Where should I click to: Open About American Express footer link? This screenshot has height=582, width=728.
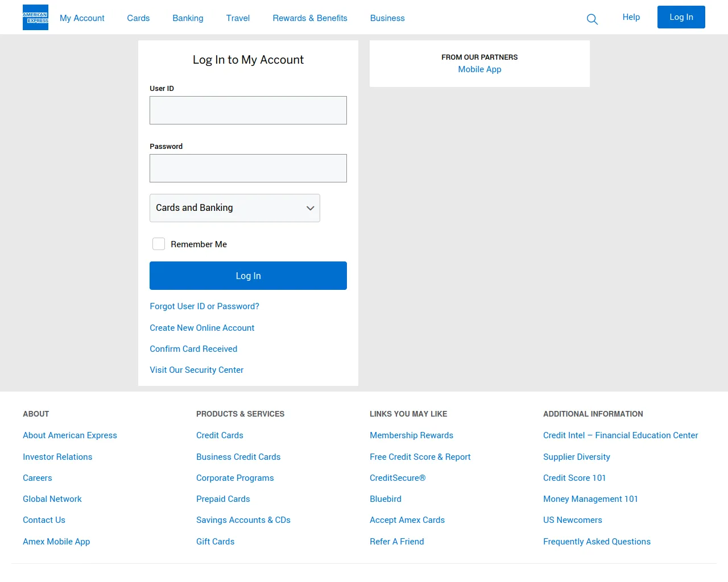click(x=70, y=435)
